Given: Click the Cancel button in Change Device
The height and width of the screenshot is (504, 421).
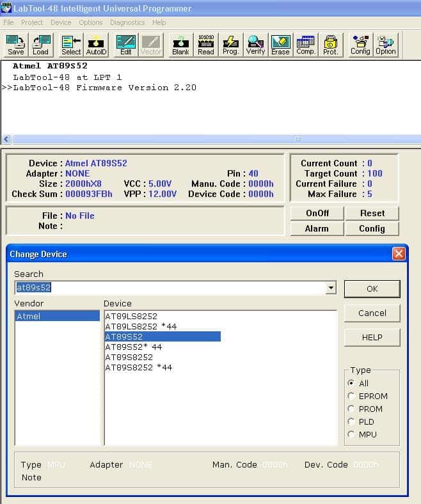Looking at the screenshot, I should (372, 313).
